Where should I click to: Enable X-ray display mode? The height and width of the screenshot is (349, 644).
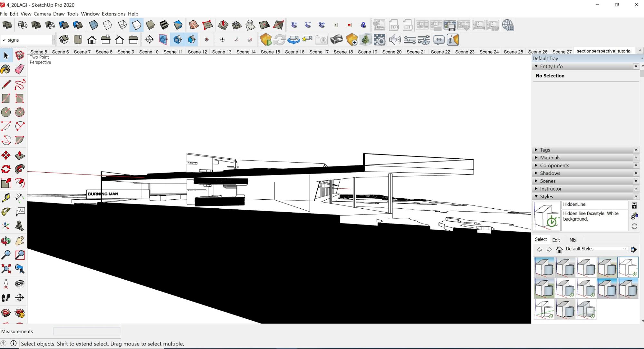pyautogui.click(x=93, y=25)
